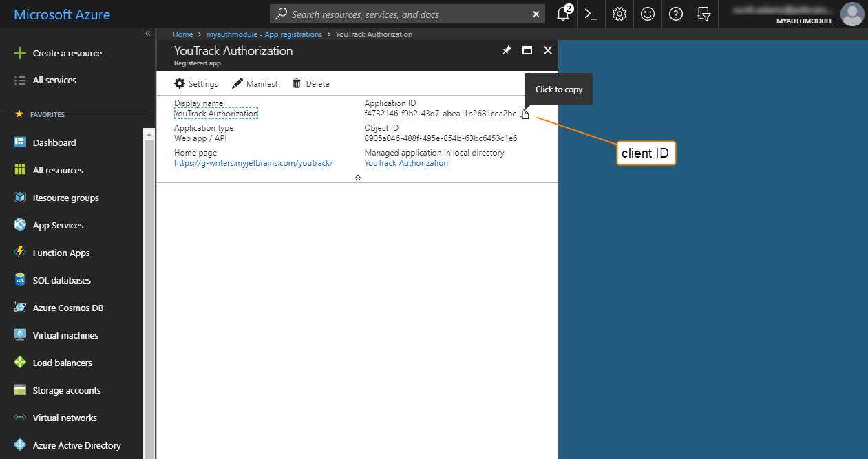
Task: Pin the YouTrack Authorization blade
Action: (x=507, y=50)
